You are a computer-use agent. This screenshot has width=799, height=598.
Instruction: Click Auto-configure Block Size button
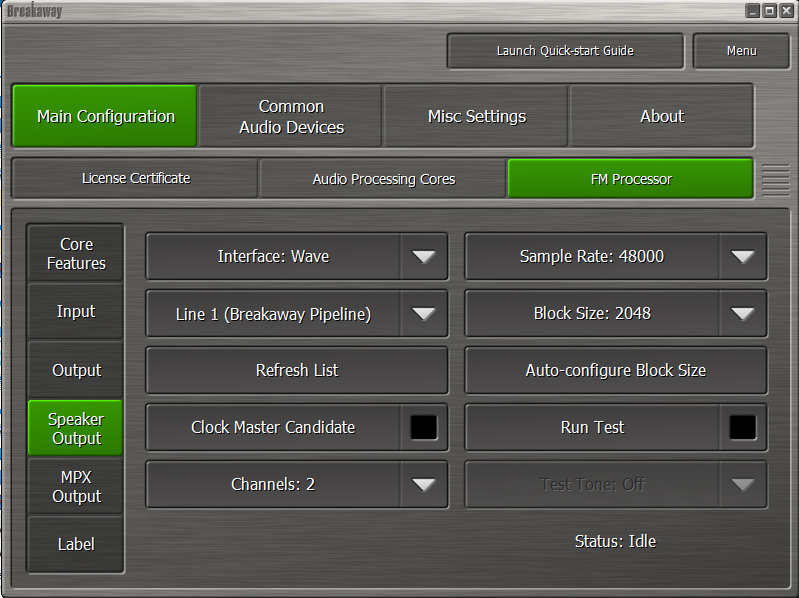[x=616, y=370]
